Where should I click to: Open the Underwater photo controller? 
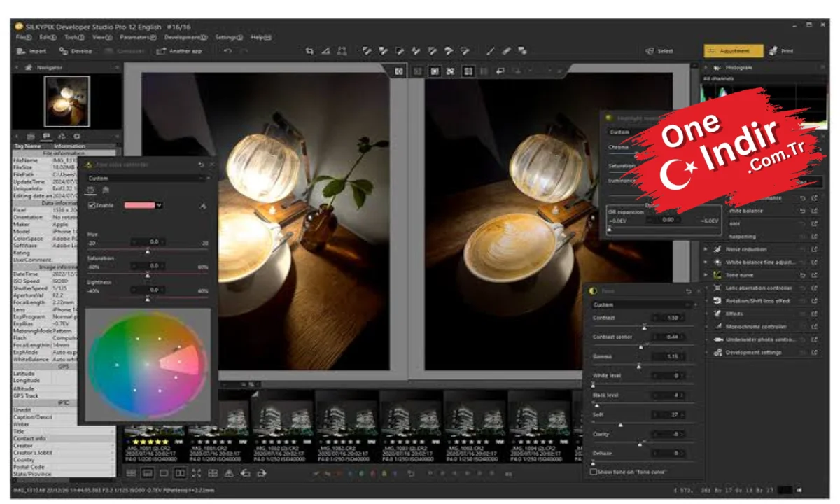coord(760,339)
